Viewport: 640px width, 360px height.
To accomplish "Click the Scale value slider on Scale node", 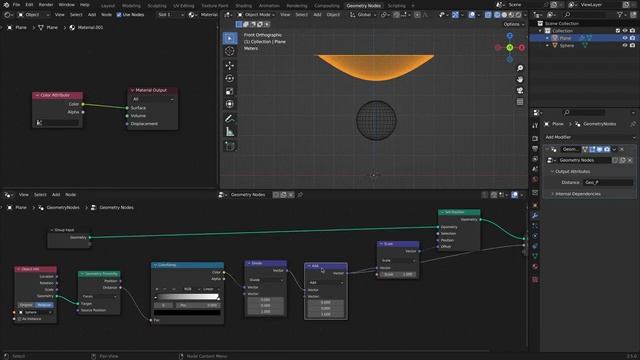I will [x=398, y=274].
